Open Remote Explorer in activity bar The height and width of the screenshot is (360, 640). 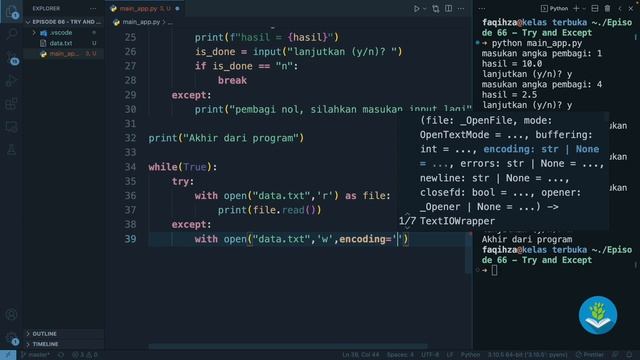point(11,127)
